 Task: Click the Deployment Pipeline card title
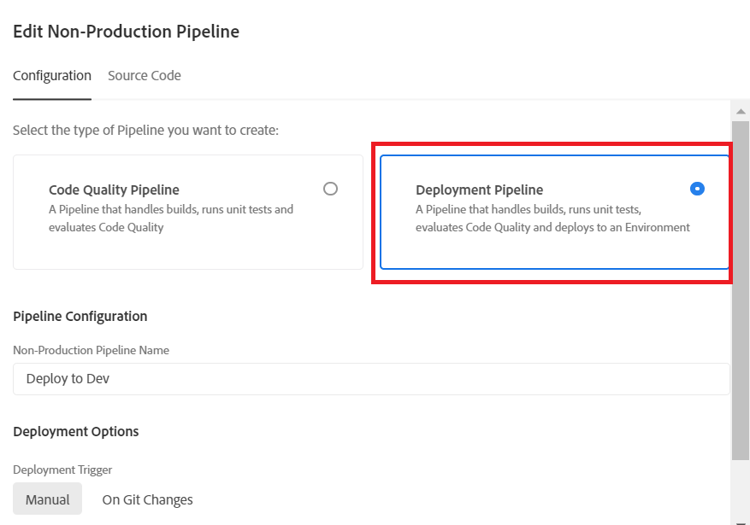479,190
